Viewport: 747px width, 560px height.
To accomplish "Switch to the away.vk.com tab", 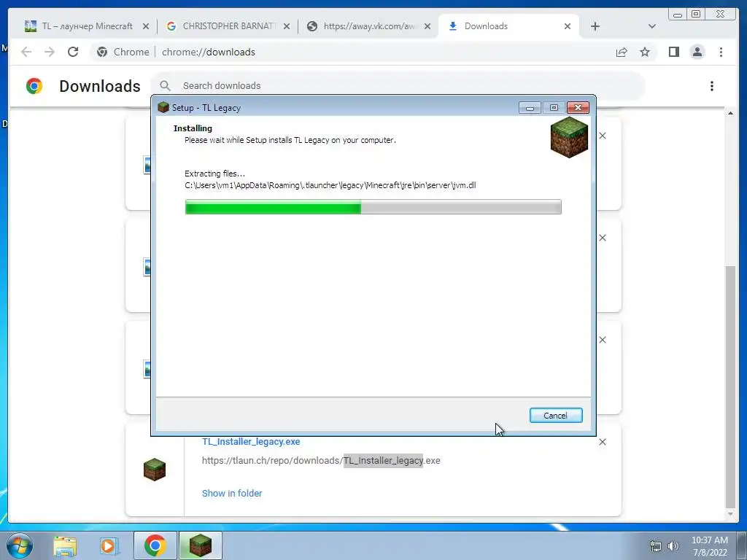I will pos(369,26).
